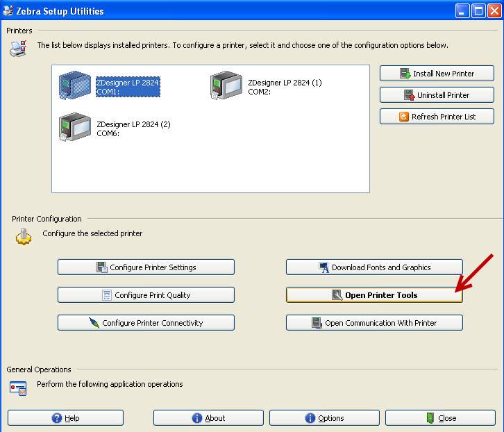Screen dimensions: 504x432
Task: Click the ZDesigner LP 2824 (2) COM6 label
Action: [133, 129]
